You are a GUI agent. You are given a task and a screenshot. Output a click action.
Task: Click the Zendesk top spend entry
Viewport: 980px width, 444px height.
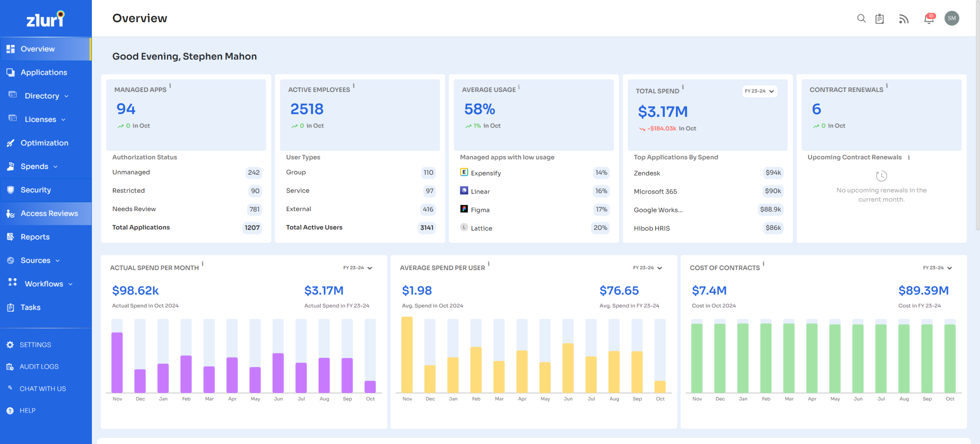(x=647, y=173)
